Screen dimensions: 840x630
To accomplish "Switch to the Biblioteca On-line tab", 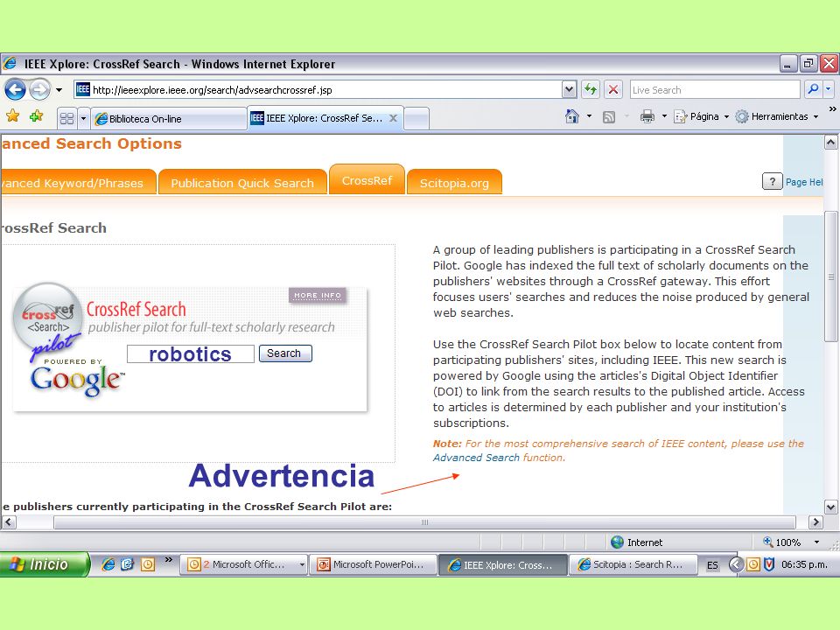I will (x=168, y=119).
